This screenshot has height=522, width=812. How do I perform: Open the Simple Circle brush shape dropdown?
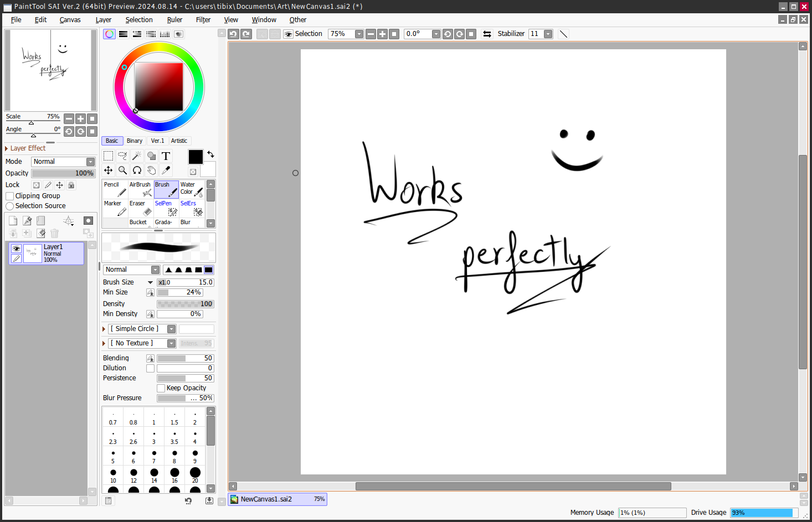(x=142, y=329)
